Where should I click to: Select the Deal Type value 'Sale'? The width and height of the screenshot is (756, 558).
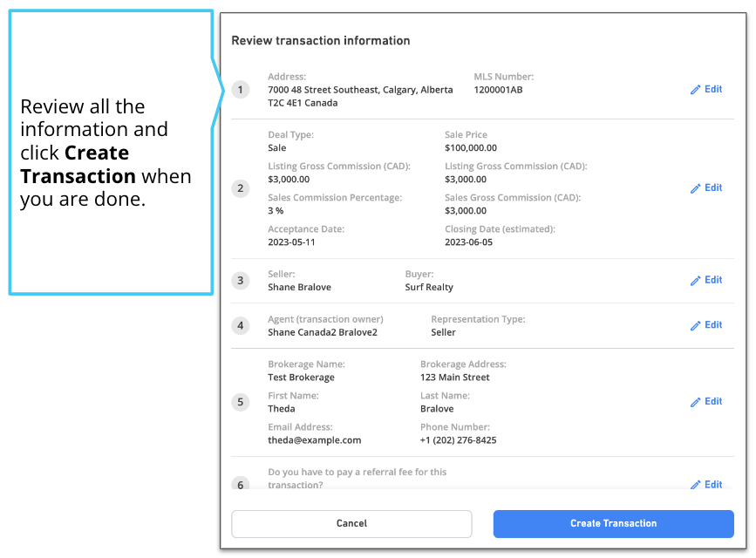277,148
